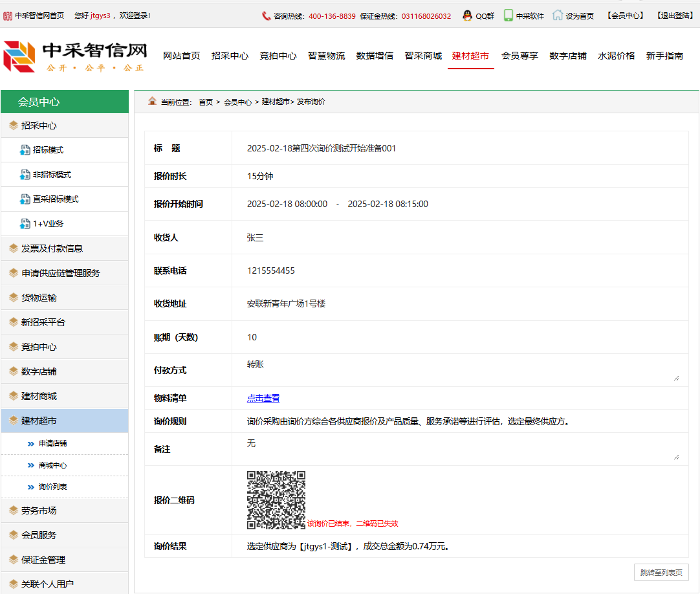Open the 智采商城 navigation item
Viewport: 700px width, 594px height.
coord(423,56)
